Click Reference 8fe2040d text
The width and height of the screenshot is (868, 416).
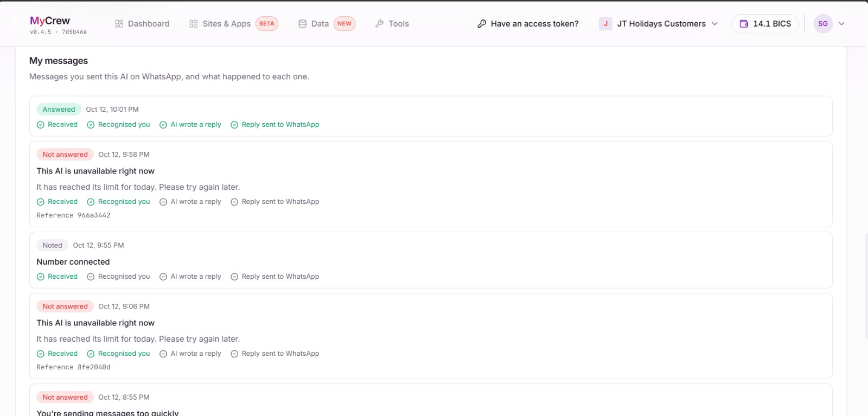[x=73, y=367]
